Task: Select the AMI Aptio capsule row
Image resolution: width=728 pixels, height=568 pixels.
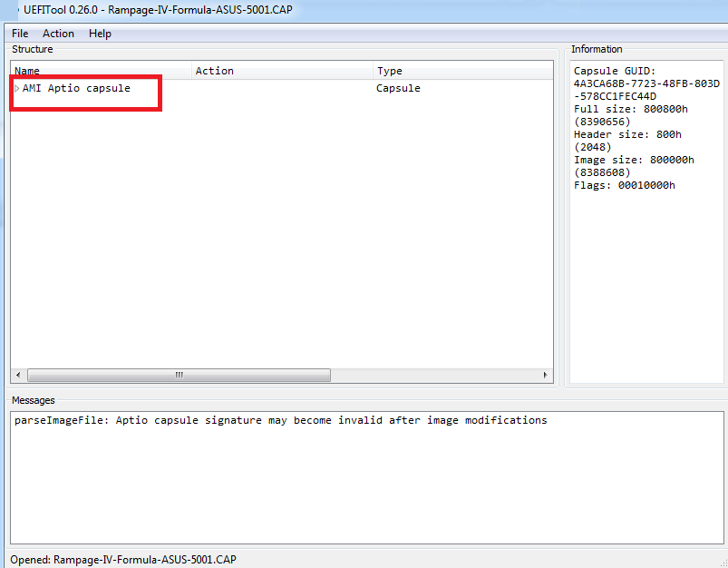Action: click(x=282, y=88)
